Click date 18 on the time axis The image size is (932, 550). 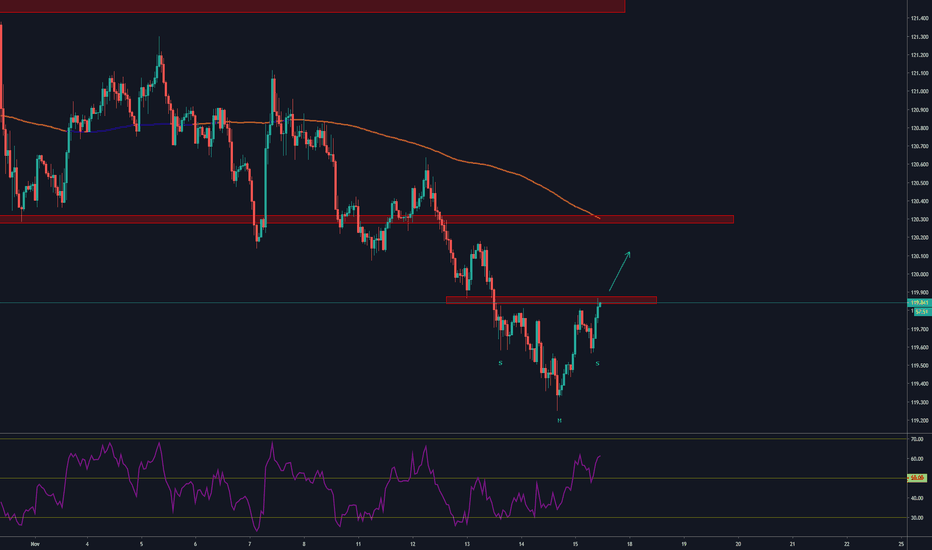629,544
